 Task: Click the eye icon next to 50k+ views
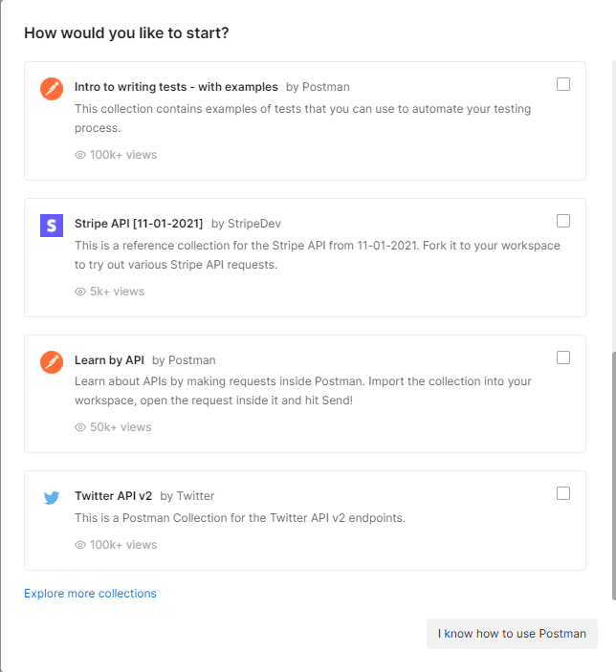pyautogui.click(x=80, y=427)
